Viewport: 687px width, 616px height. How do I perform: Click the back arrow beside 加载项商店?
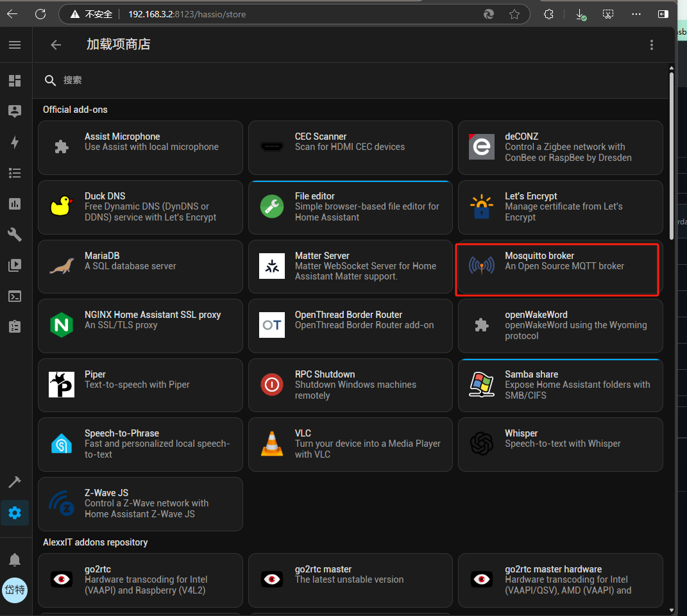56,45
